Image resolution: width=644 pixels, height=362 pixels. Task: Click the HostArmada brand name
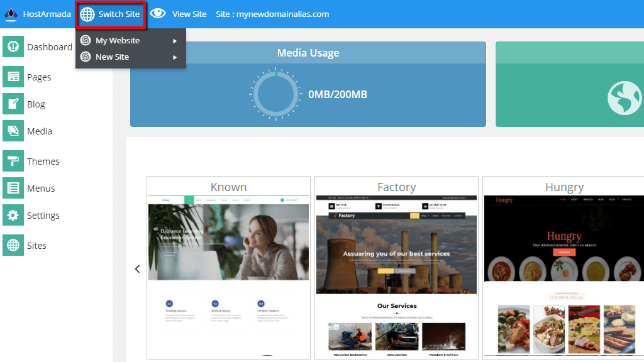[47, 14]
